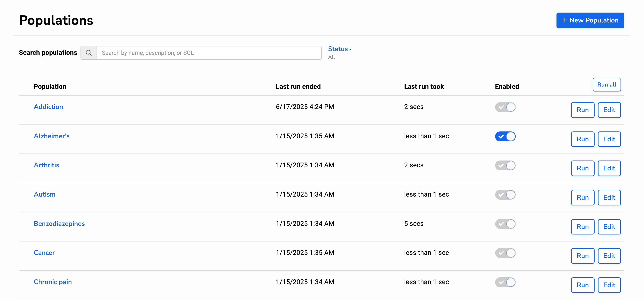This screenshot has height=300, width=644.
Task: Turn on the Cancer population toggle
Action: click(505, 253)
